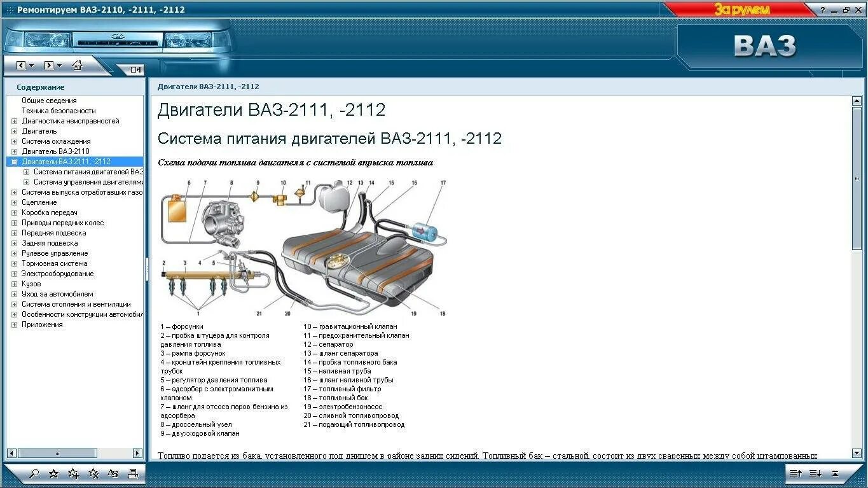Collapse the Двигатели ВАЗ-2111, -2112 node
Image resolution: width=868 pixels, height=488 pixels.
[x=14, y=162]
